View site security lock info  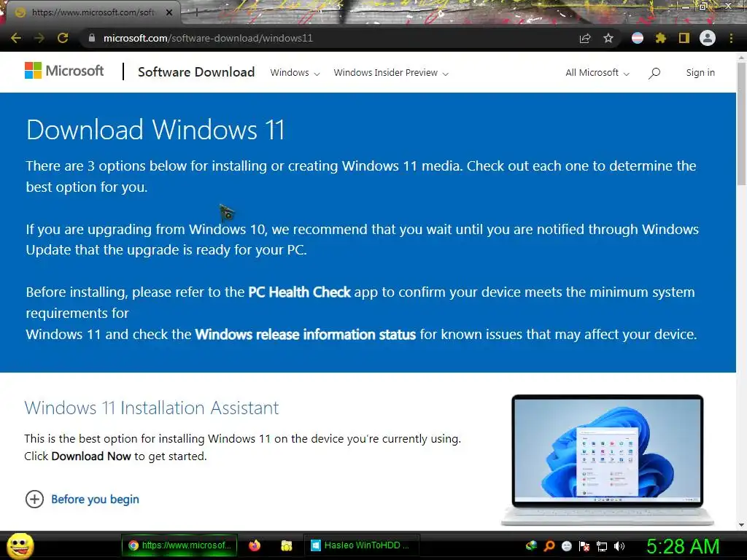92,38
